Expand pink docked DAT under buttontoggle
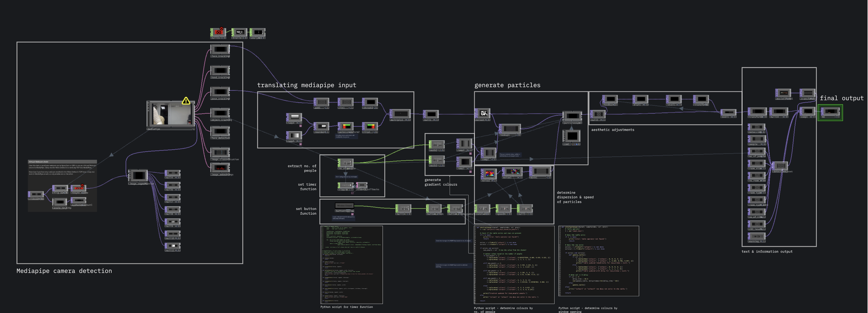868x313 pixels. (352, 214)
